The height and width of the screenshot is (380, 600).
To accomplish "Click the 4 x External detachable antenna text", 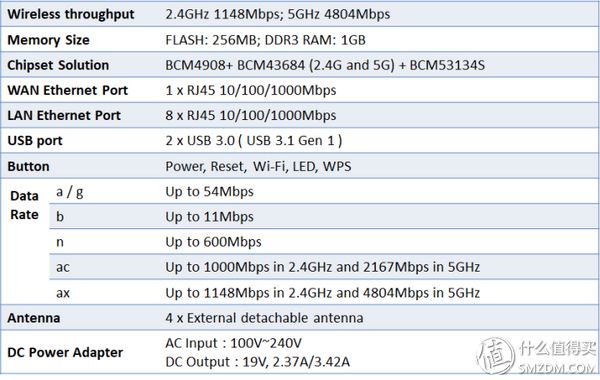I will pyautogui.click(x=264, y=318).
